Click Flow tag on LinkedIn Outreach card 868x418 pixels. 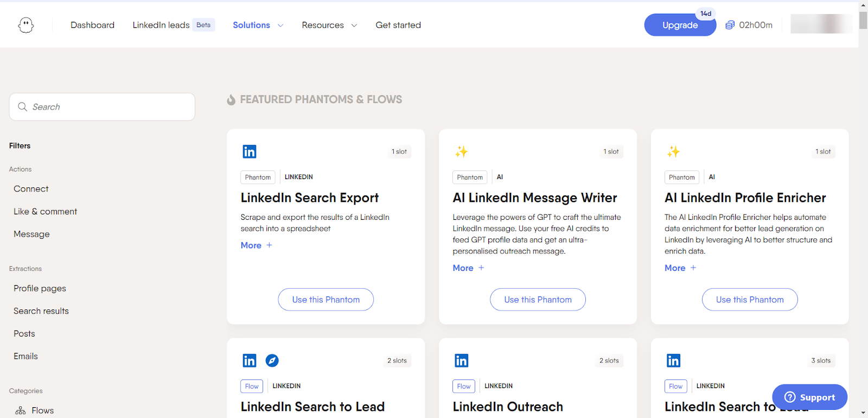(464, 386)
